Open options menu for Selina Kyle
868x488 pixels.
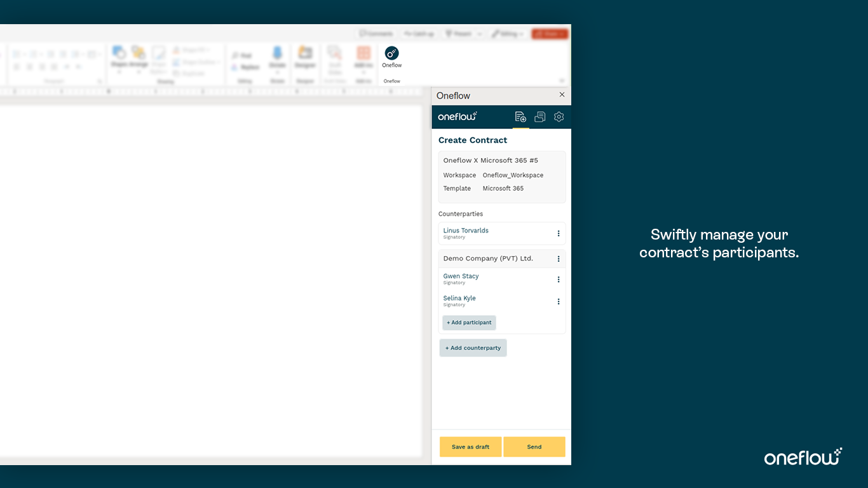(559, 302)
